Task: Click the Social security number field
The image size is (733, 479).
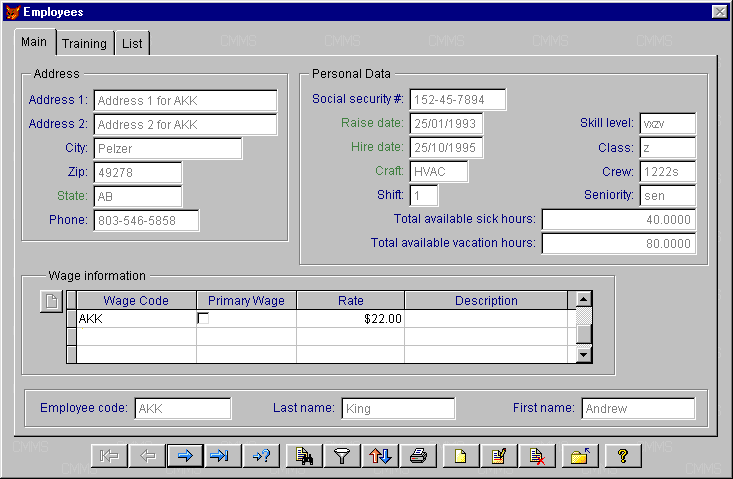Action: tap(457, 99)
